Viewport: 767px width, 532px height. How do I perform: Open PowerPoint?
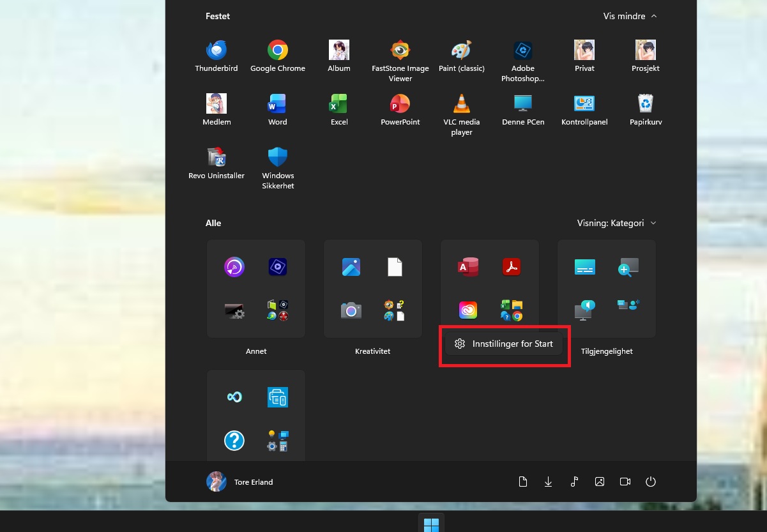(x=400, y=110)
